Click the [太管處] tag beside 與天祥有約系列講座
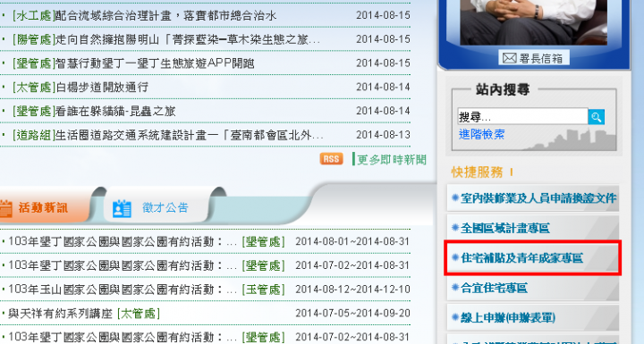Screen dimensions: 644x344 (139, 314)
